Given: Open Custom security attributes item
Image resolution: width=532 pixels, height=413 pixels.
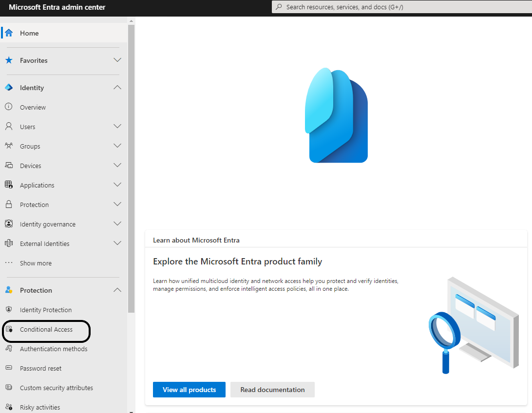Looking at the screenshot, I should (64, 388).
